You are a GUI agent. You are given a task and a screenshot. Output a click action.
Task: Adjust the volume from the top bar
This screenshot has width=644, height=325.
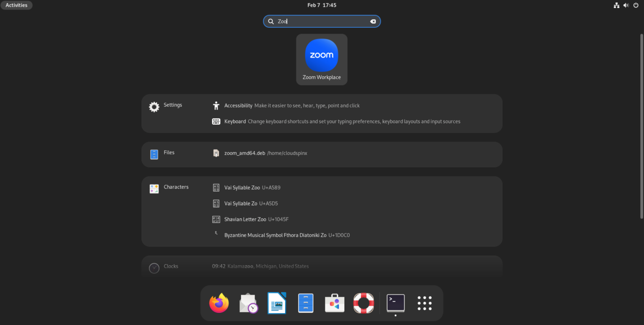[626, 5]
